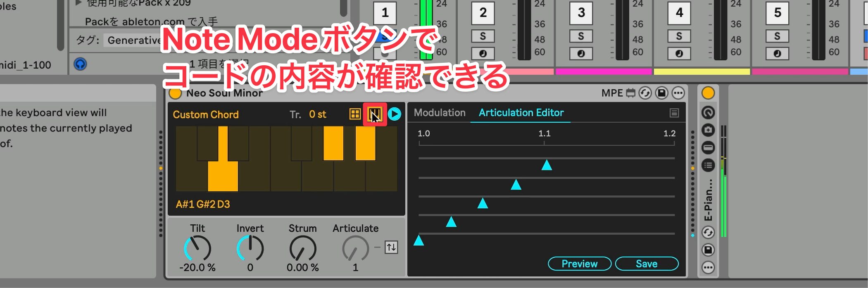This screenshot has width=868, height=288.
Task: Toggle the Neo Soul Minor device activator
Action: (175, 93)
